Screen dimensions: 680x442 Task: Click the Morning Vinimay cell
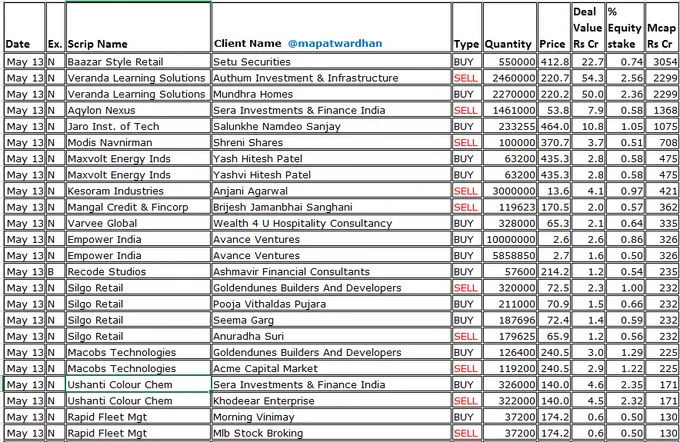(x=332, y=417)
